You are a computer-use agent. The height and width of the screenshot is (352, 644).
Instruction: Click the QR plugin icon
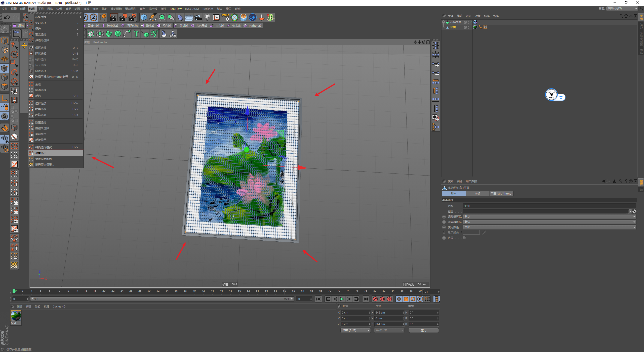point(252,17)
